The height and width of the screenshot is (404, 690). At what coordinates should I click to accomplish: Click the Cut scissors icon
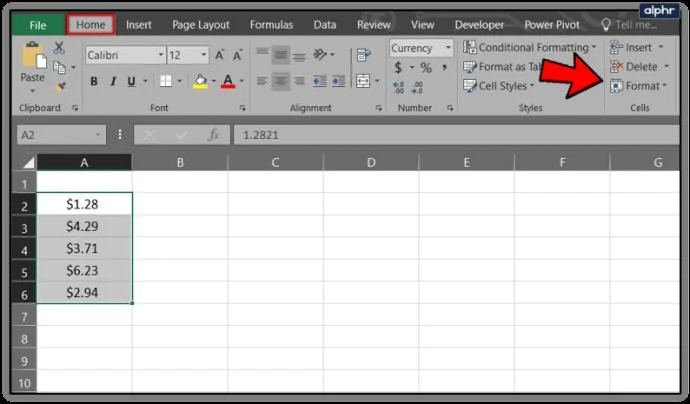point(59,48)
